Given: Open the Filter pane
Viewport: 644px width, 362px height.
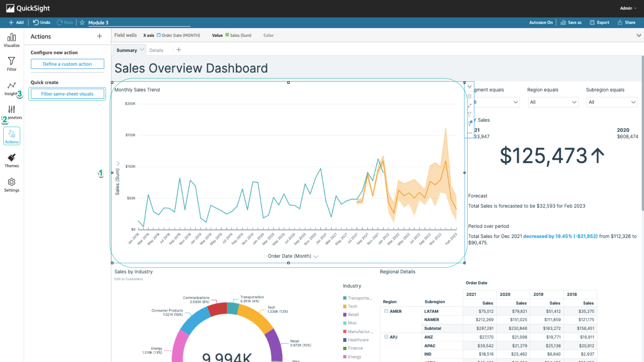Looking at the screenshot, I should pyautogui.click(x=12, y=64).
